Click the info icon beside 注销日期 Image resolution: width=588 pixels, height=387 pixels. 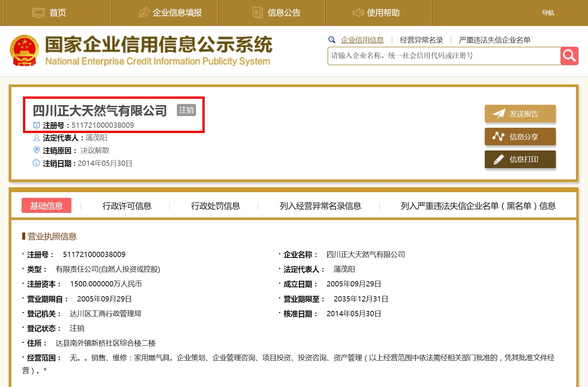pos(36,163)
